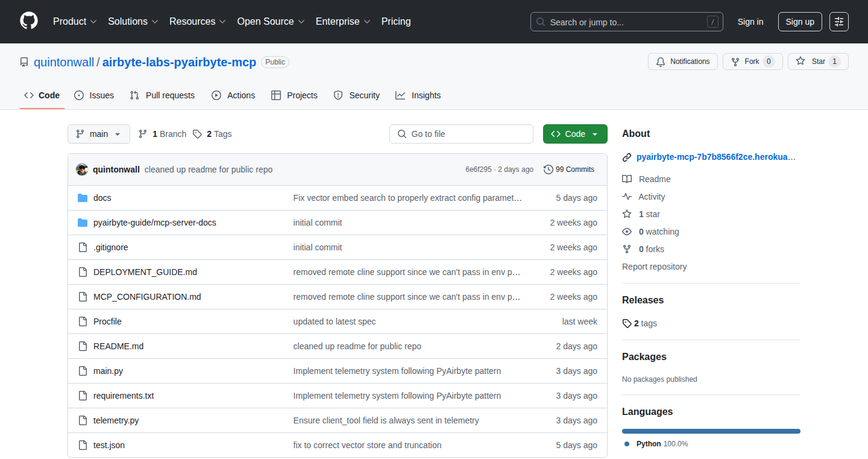Open the Insights tab
868x459 pixels.
(x=418, y=95)
